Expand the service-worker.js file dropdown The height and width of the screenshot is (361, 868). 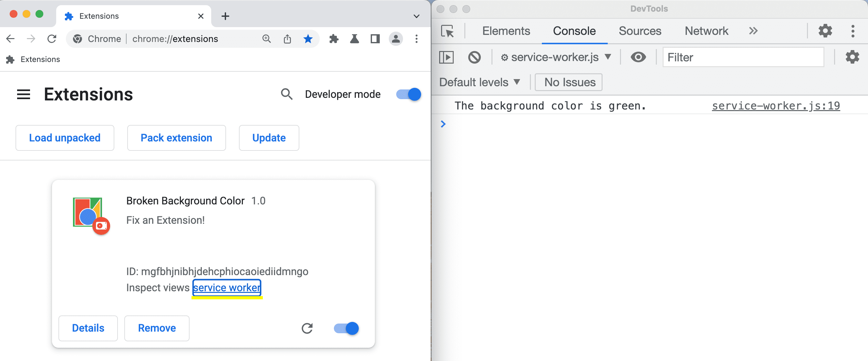click(x=607, y=57)
